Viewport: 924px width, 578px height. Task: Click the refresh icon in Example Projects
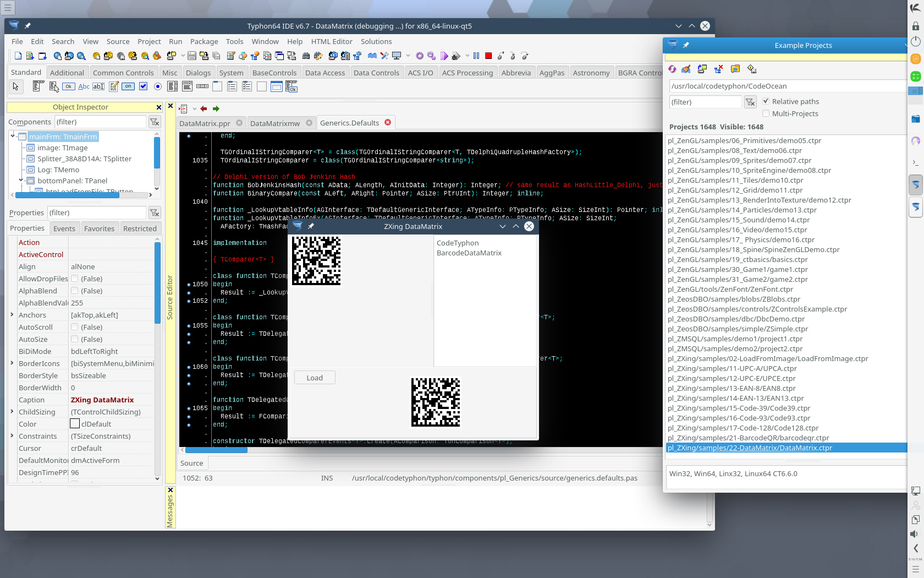coord(672,69)
